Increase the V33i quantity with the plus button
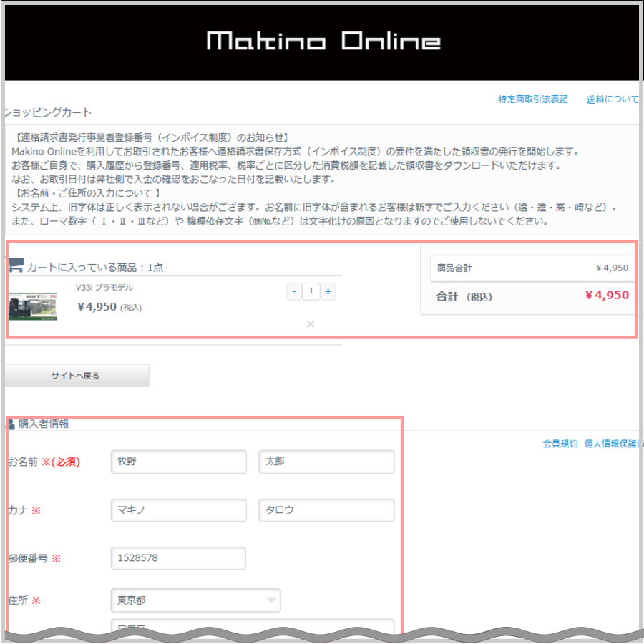 click(x=328, y=292)
